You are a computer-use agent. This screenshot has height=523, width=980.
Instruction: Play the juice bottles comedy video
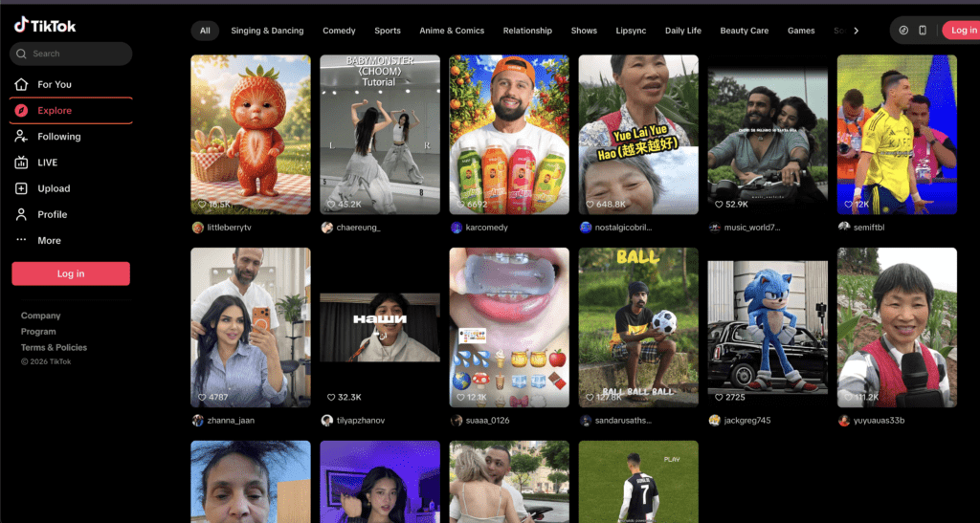pos(509,135)
